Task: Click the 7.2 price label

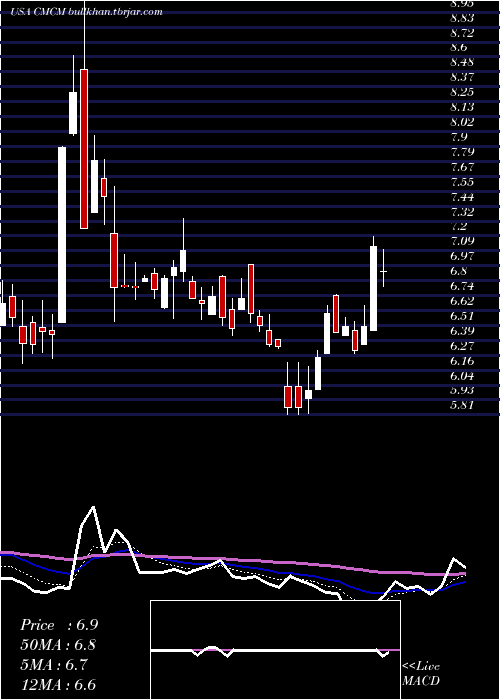Action: (459, 226)
